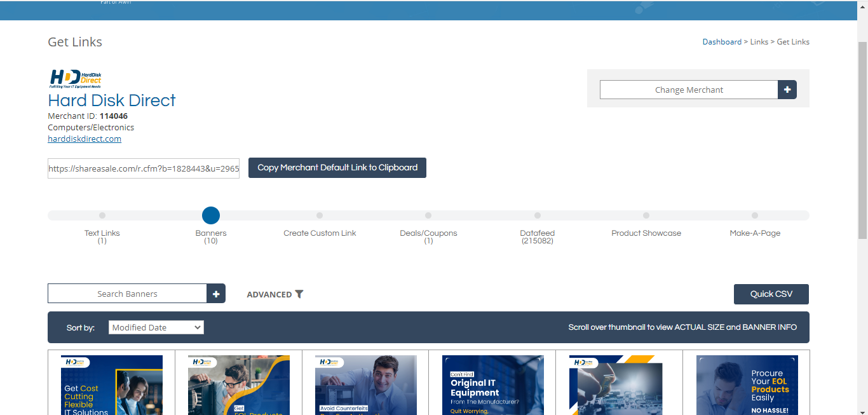This screenshot has width=868, height=415.
Task: Click the Links breadcrumb
Action: (759, 42)
